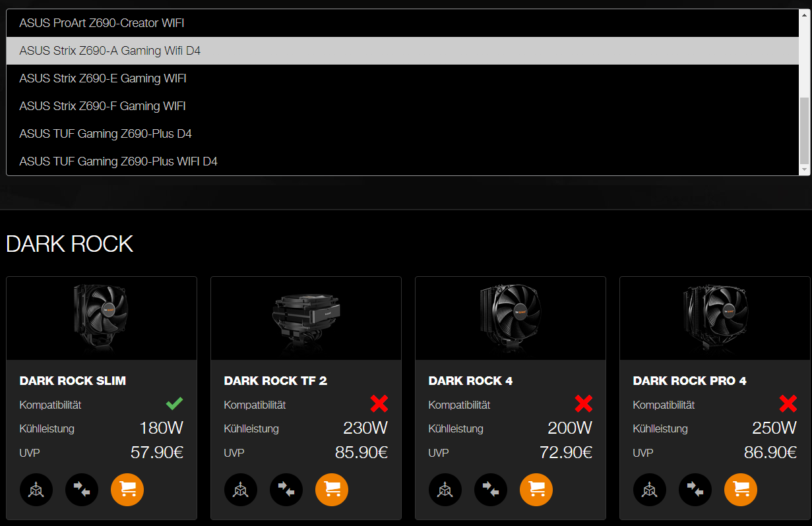Click the 85.90€ price
Viewport: 812px width, 526px height.
click(361, 452)
